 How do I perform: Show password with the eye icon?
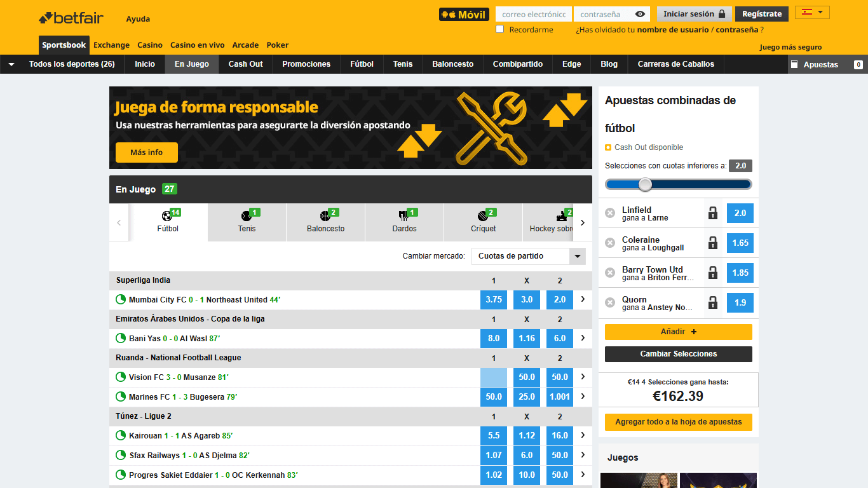tap(640, 14)
